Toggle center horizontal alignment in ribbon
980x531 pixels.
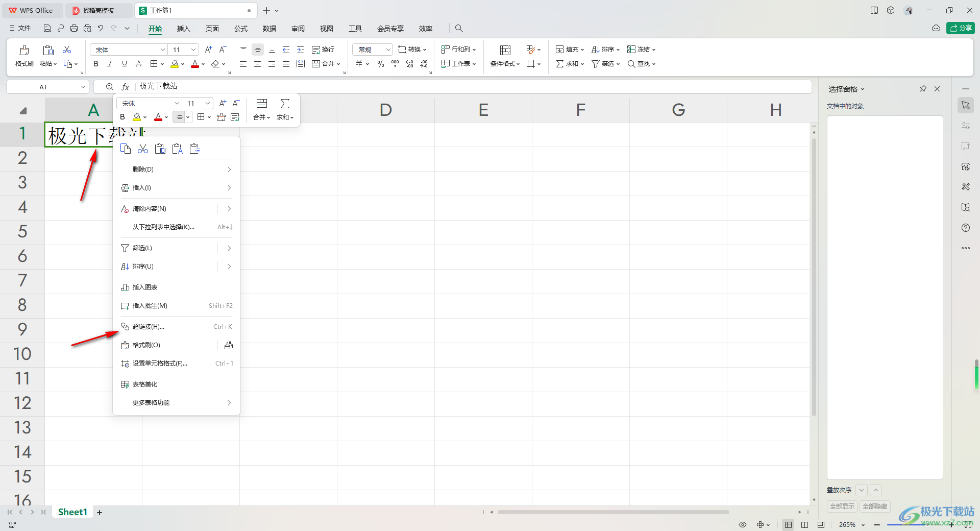pyautogui.click(x=257, y=64)
